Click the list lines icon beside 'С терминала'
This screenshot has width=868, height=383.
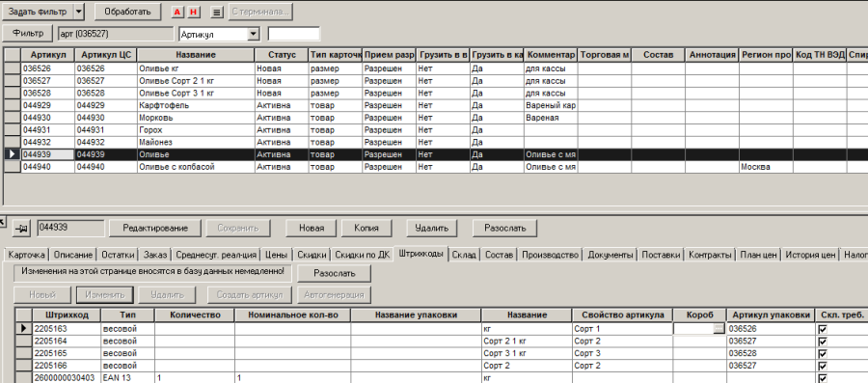(x=217, y=12)
